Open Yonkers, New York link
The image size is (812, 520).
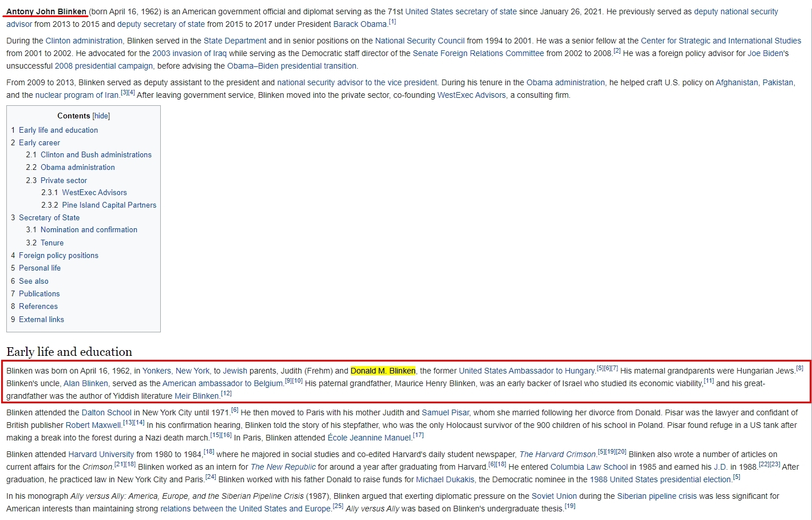(176, 371)
